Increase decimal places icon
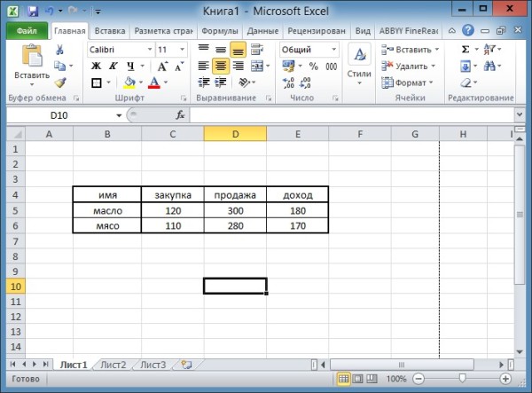 point(288,83)
